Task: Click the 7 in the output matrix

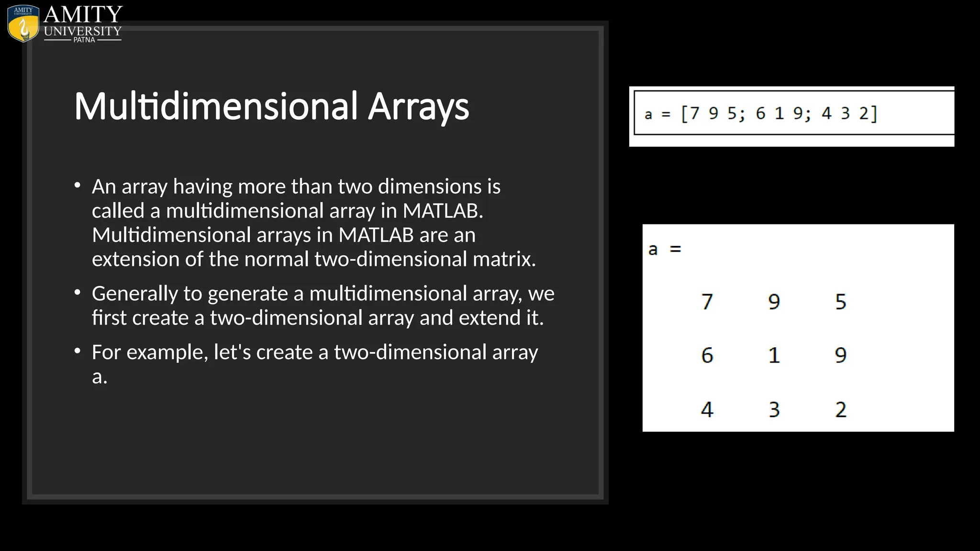Action: click(x=707, y=302)
